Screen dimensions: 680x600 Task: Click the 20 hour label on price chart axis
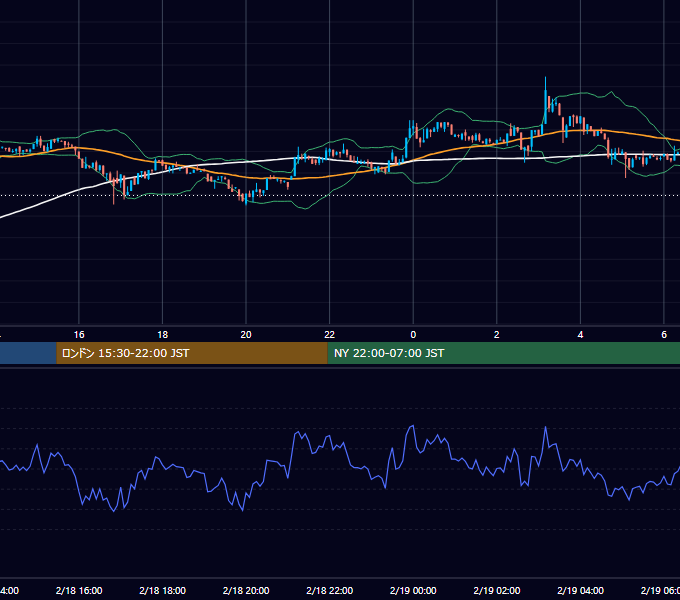point(246,335)
